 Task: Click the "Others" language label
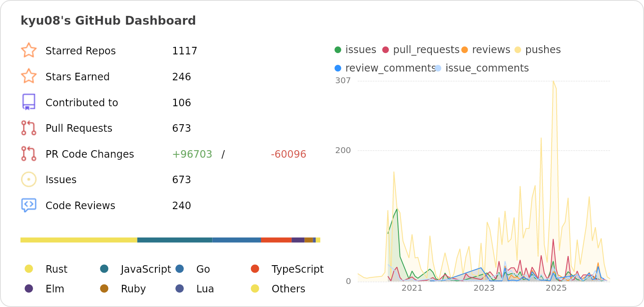[x=288, y=289]
